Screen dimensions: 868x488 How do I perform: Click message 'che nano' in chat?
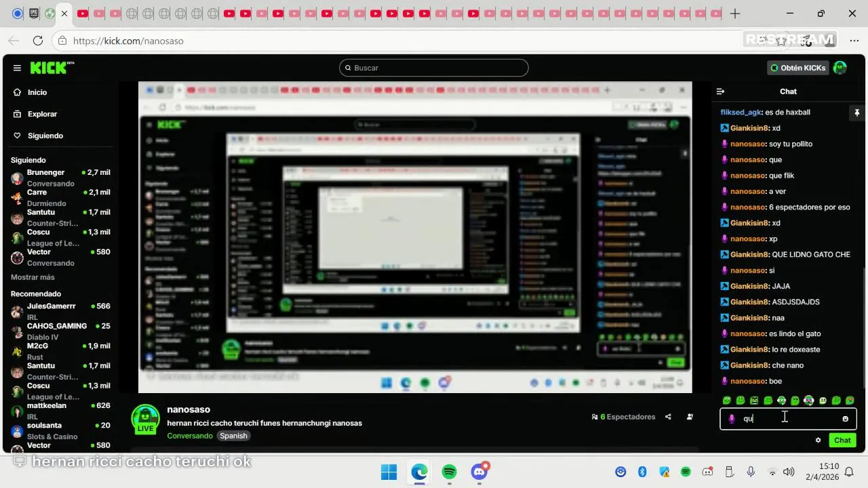pos(788,365)
